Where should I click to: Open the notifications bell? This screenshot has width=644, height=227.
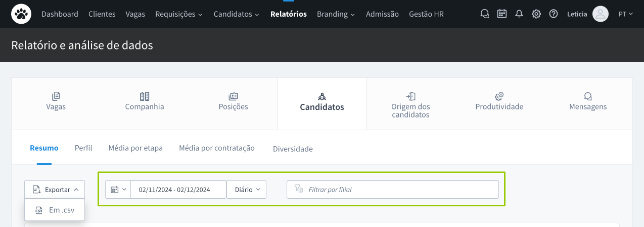point(519,14)
